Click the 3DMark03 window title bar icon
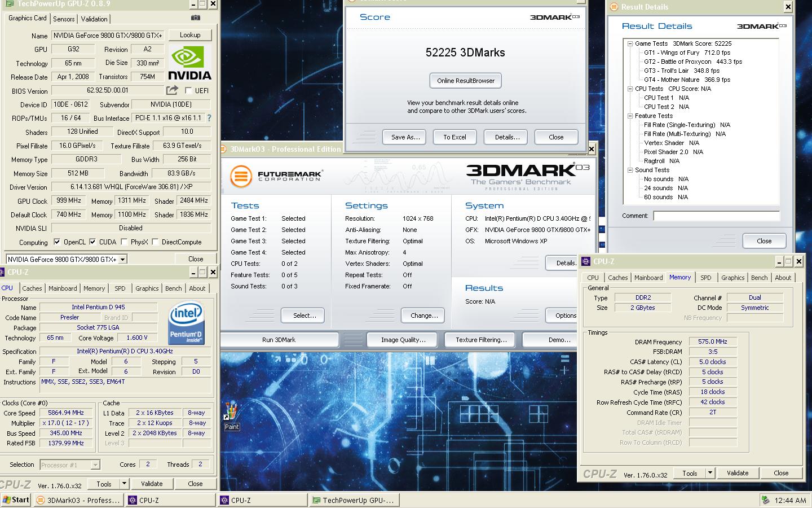Screen dimensions: 812x508 224,149
